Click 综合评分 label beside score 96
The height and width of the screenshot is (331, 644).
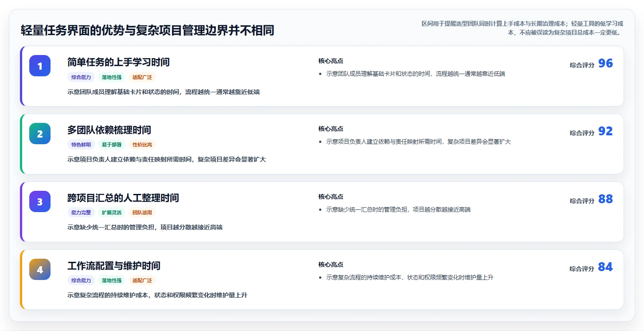coord(582,65)
